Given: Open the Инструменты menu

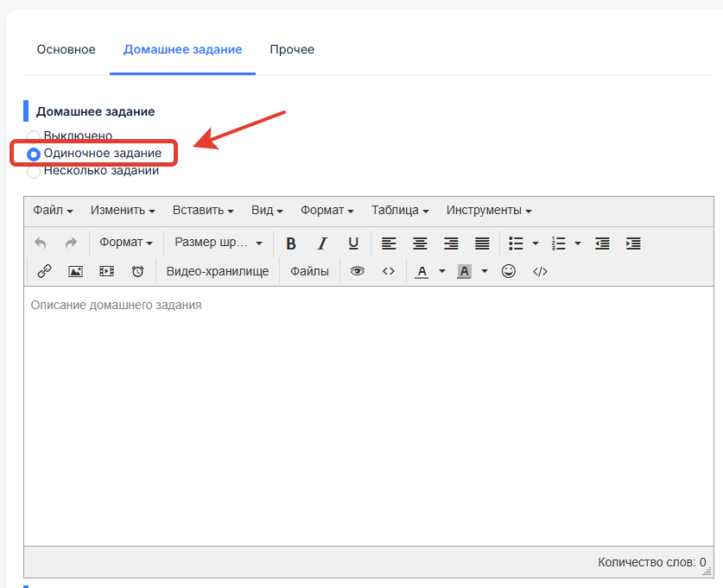Looking at the screenshot, I should (x=489, y=210).
